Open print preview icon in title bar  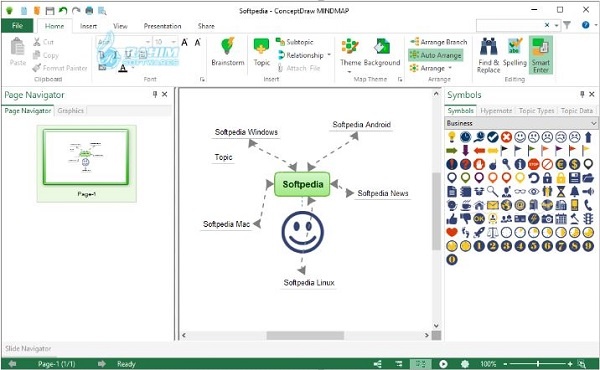pos(102,11)
